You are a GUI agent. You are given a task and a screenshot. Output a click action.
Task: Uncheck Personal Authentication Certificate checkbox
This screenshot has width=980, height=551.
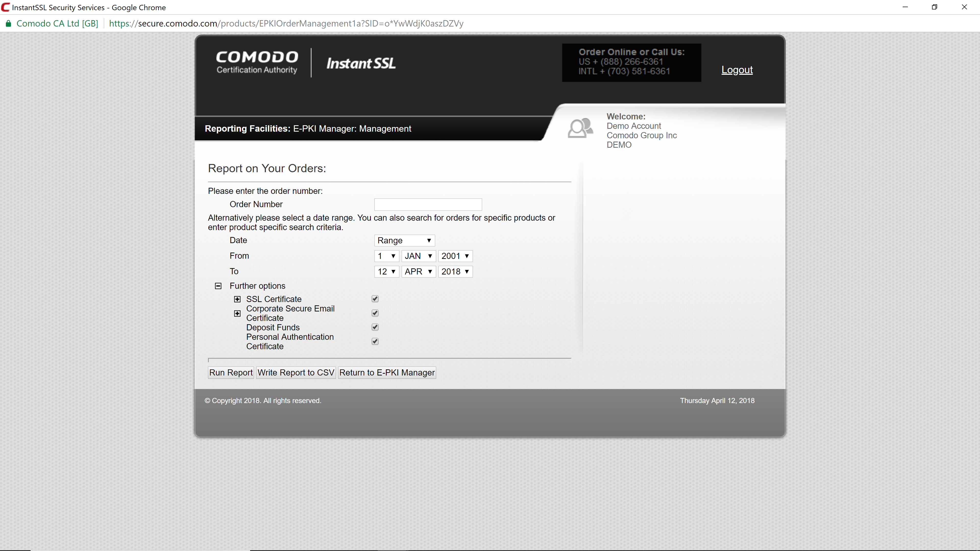point(375,341)
